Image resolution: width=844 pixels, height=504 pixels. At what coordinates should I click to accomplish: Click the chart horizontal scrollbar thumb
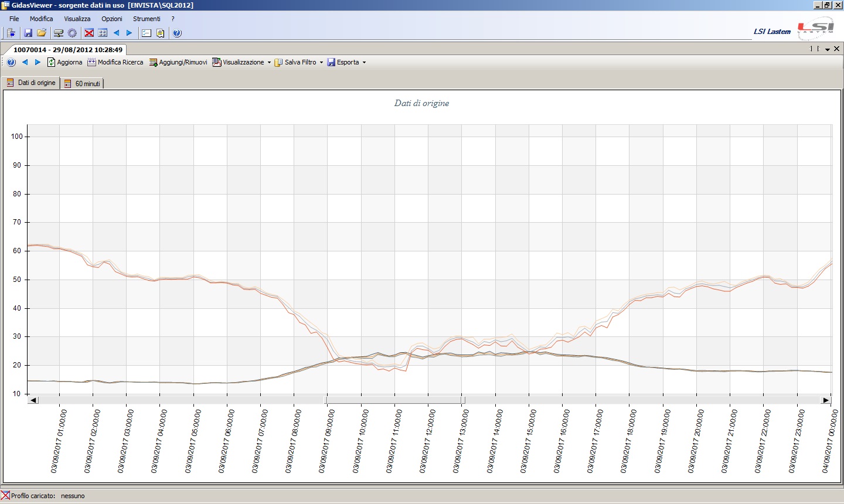[x=395, y=400]
